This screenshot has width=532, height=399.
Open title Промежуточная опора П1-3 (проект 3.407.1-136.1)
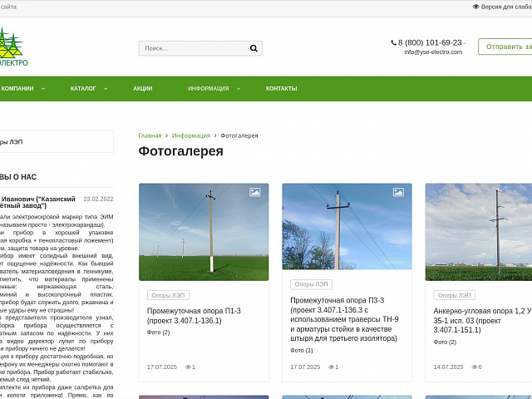pyautogui.click(x=194, y=316)
